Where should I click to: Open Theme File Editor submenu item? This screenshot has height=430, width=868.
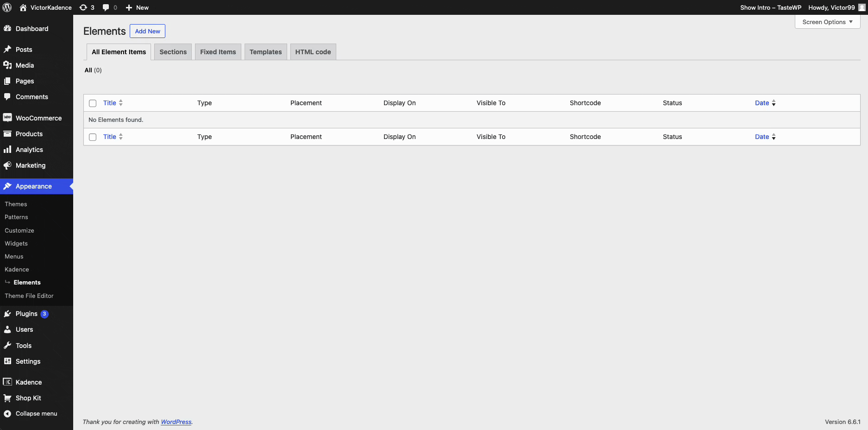(x=29, y=296)
